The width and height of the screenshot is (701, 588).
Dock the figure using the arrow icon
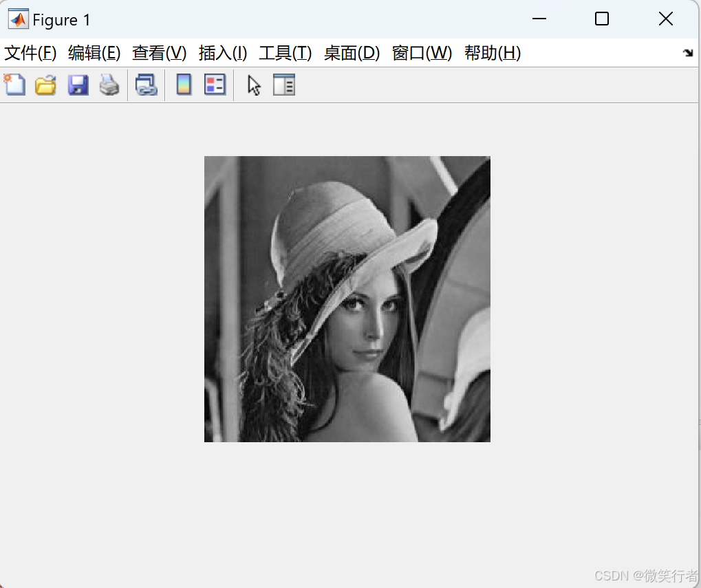688,53
